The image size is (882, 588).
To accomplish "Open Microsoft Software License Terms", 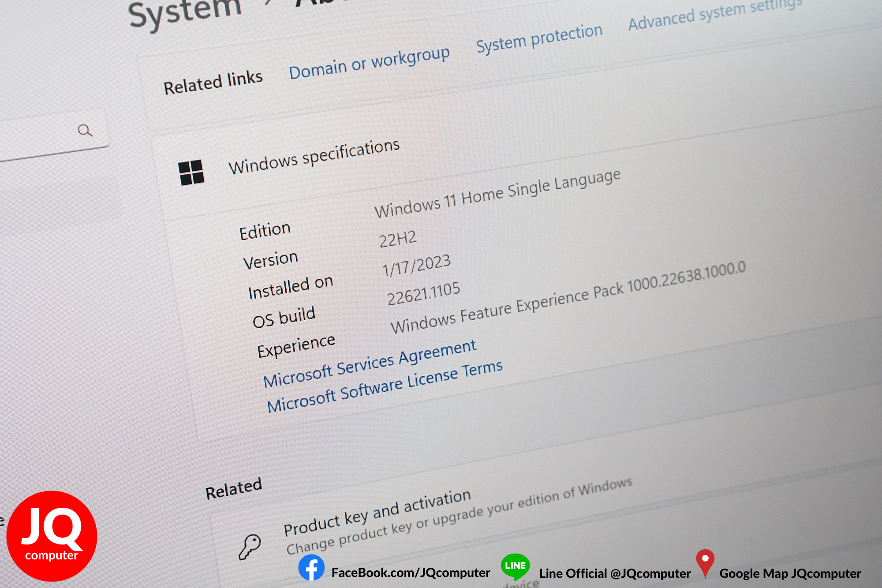I will pyautogui.click(x=385, y=387).
